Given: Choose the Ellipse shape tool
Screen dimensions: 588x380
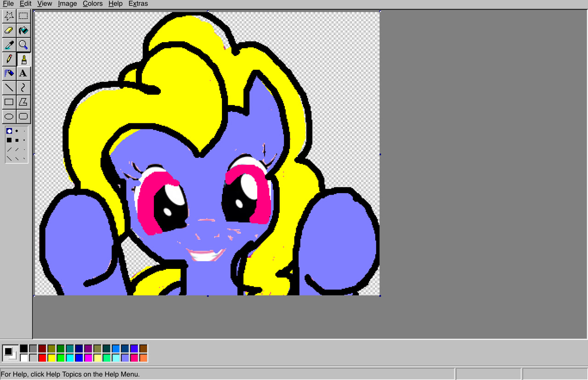Looking at the screenshot, I should 9,117.
